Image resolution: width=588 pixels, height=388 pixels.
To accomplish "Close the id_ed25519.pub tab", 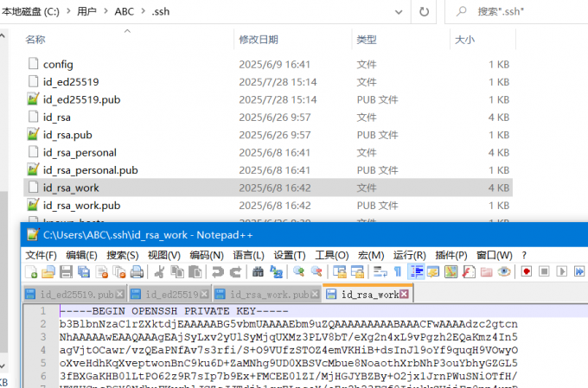I will click(x=119, y=295).
